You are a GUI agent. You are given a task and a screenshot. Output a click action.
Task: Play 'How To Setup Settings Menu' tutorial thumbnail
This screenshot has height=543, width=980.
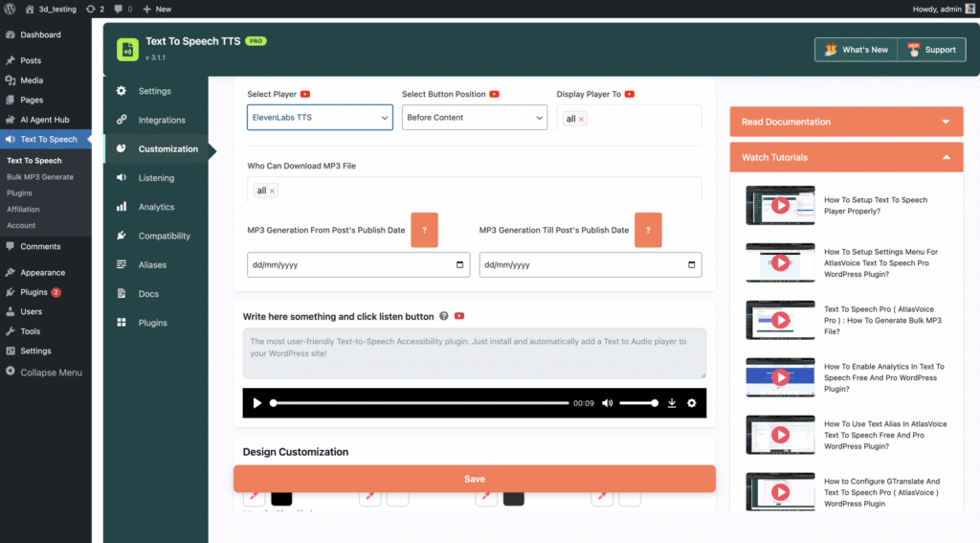pos(780,262)
